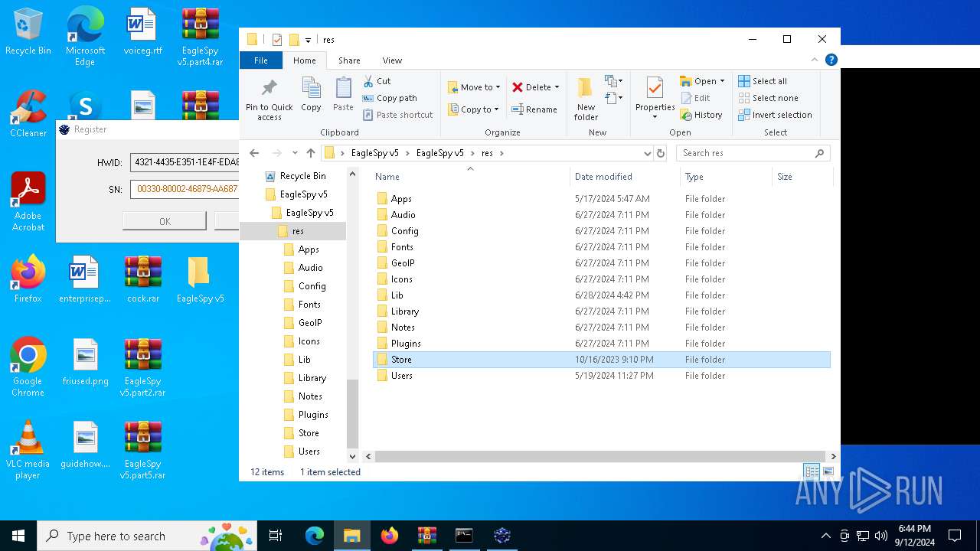
Task: Click the Cut scissors icon
Action: [x=368, y=81]
